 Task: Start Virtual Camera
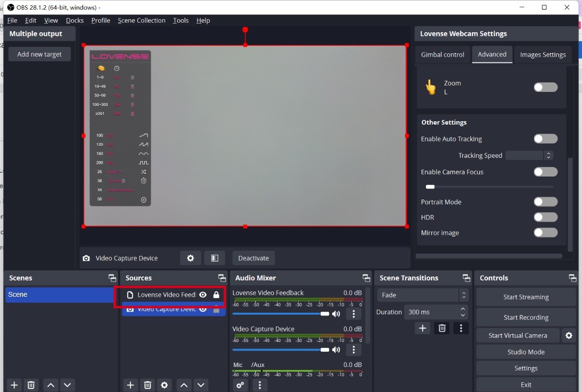click(518, 335)
